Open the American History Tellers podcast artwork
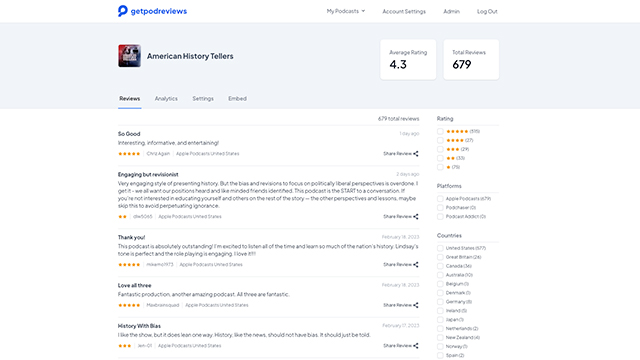 (129, 56)
